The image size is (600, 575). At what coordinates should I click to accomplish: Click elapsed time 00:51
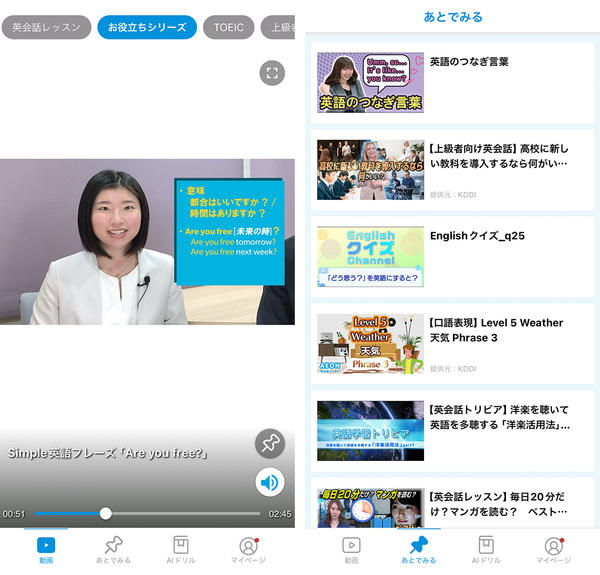click(x=14, y=514)
